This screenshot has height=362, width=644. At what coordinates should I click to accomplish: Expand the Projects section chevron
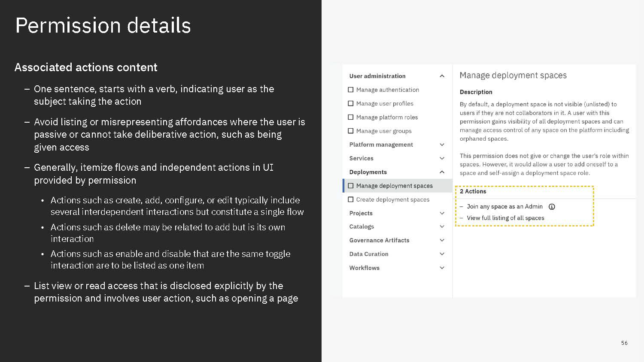pos(442,213)
